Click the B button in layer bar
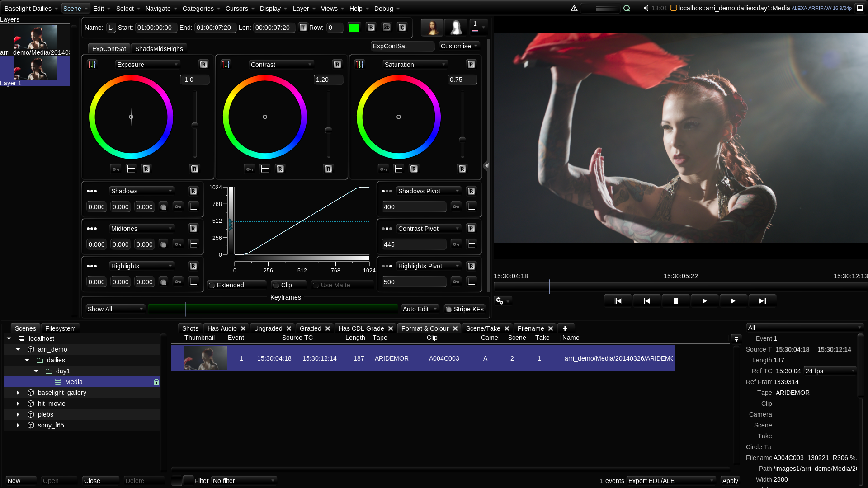Image resolution: width=868 pixels, height=488 pixels. (x=371, y=28)
